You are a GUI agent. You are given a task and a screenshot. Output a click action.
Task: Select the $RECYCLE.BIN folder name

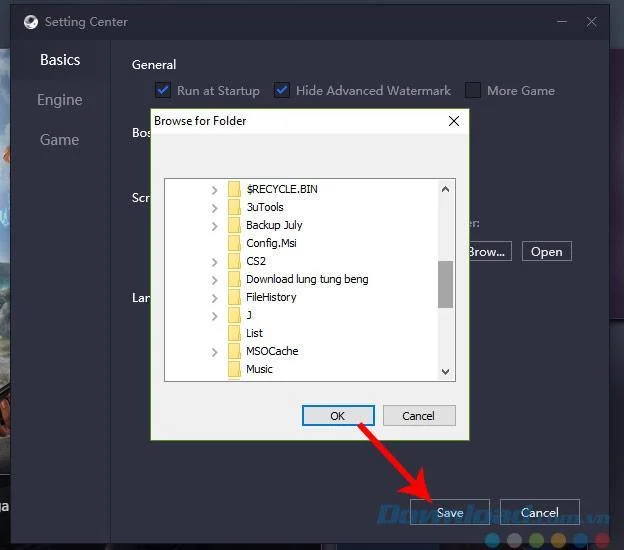click(x=282, y=189)
